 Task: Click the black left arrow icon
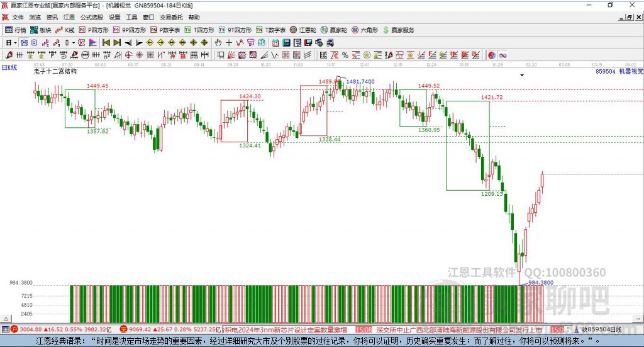click(128, 43)
